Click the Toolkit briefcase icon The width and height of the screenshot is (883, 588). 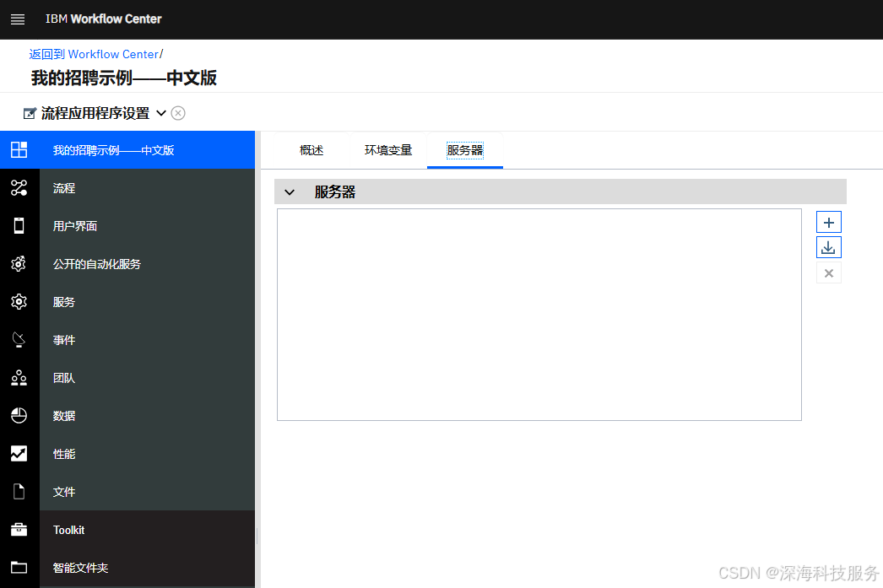(x=19, y=530)
